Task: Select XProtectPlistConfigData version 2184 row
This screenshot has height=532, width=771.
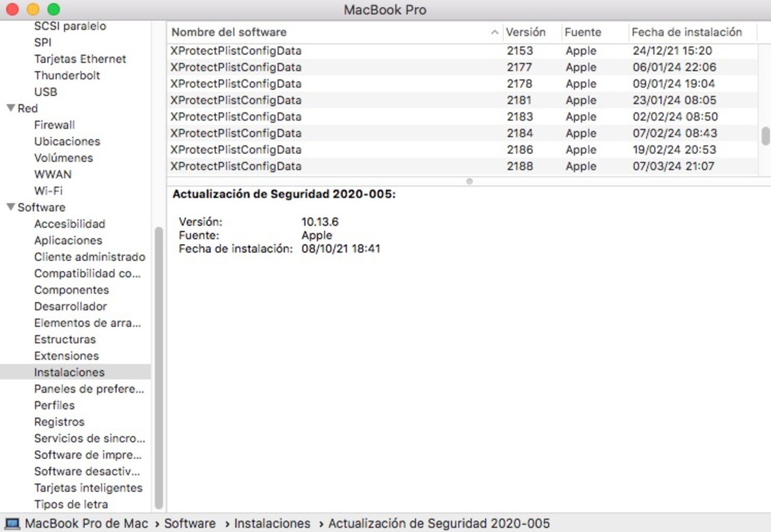Action: [463, 133]
